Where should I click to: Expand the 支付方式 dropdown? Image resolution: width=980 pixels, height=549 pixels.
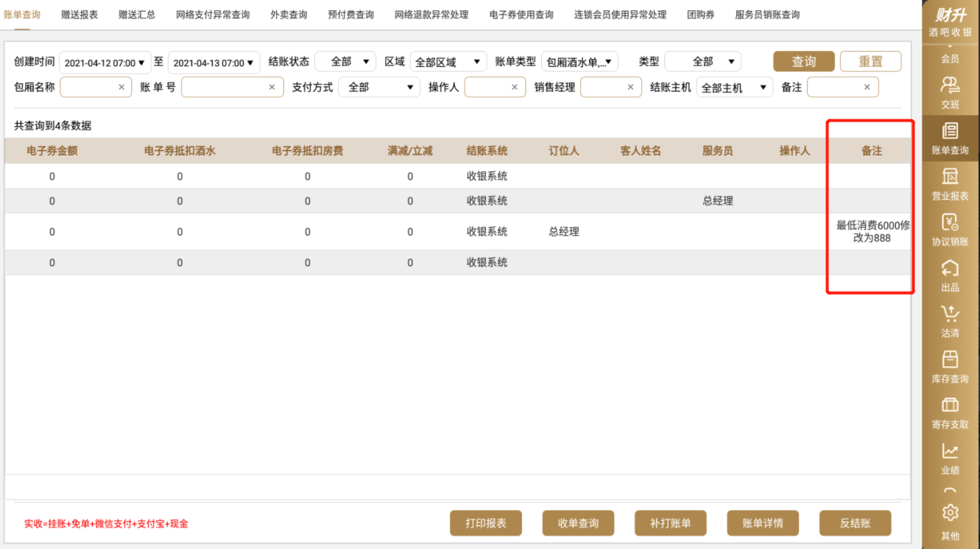379,87
